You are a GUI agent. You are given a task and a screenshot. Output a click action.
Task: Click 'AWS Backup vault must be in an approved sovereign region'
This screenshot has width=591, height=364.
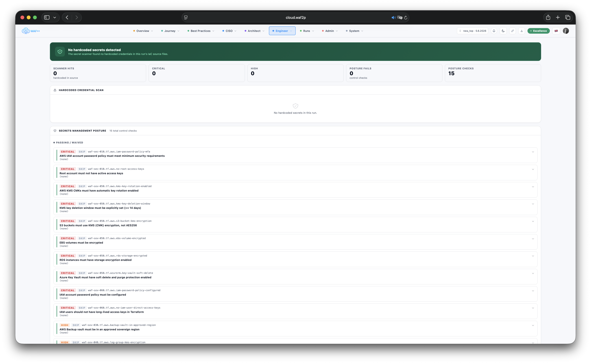tap(99, 329)
